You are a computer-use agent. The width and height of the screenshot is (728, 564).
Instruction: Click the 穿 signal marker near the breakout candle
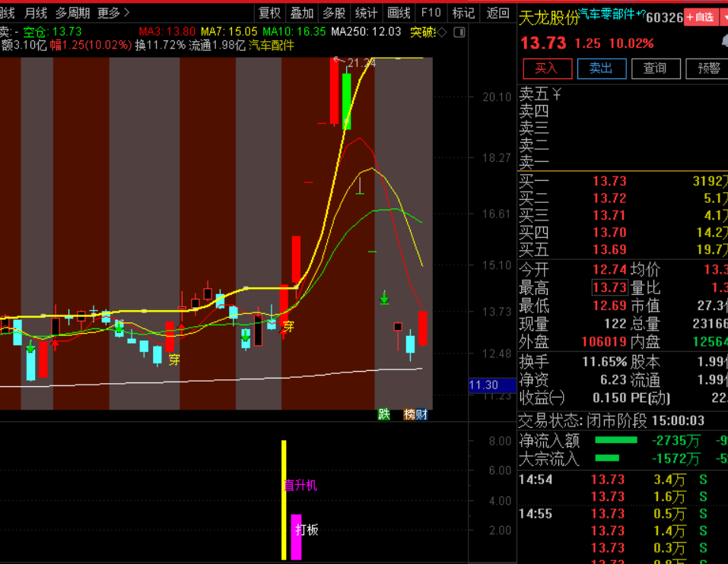point(288,327)
